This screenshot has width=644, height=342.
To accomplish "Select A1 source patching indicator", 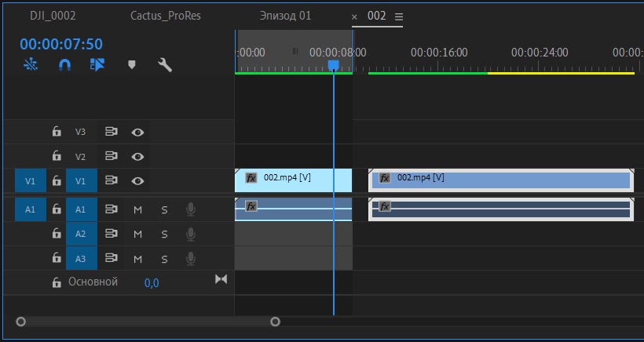I will 31,209.
